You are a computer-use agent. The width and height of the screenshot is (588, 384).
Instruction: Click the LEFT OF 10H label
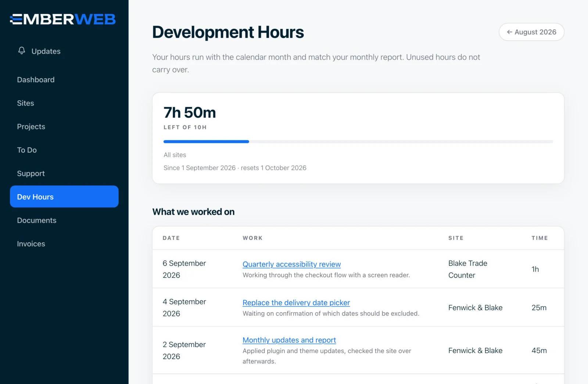pos(185,127)
